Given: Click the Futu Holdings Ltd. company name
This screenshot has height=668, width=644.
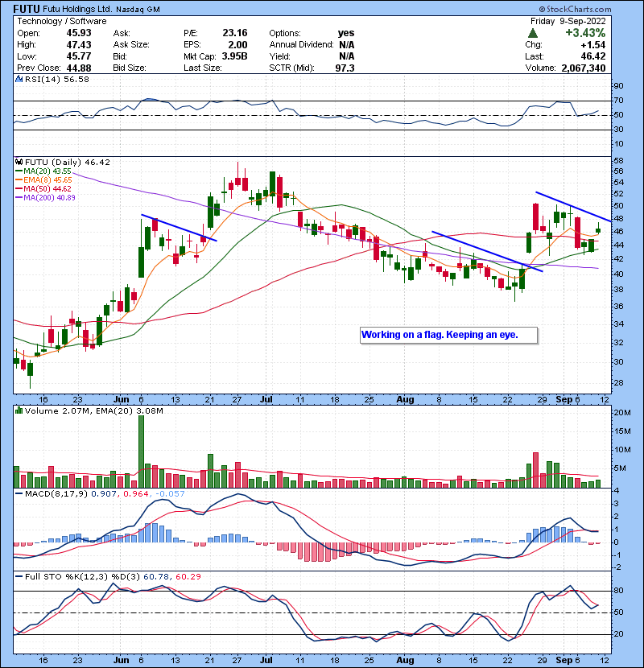Looking at the screenshot, I should (x=78, y=9).
